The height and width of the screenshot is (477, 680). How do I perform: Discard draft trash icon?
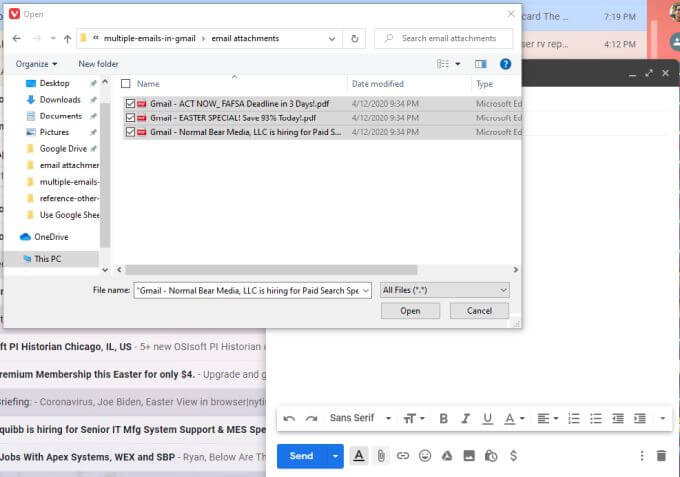[661, 456]
